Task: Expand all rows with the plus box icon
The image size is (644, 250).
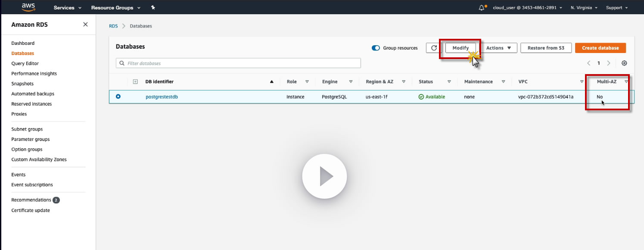Action: [135, 81]
